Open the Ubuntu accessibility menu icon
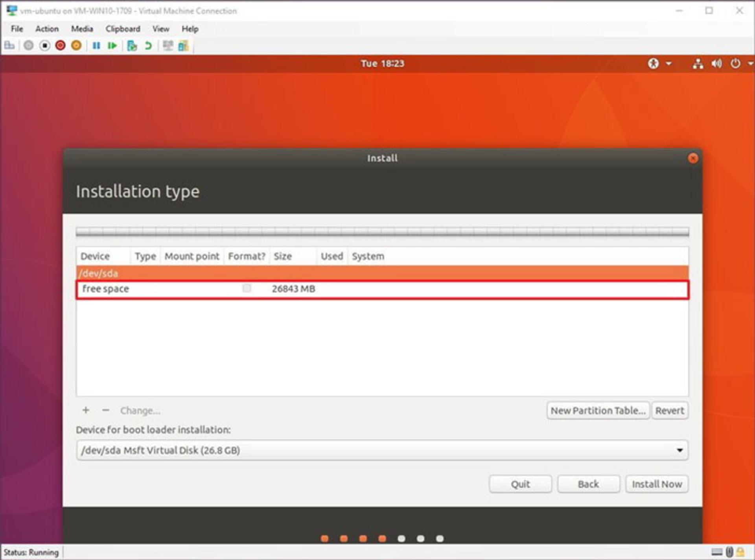The image size is (755, 560). point(653,63)
